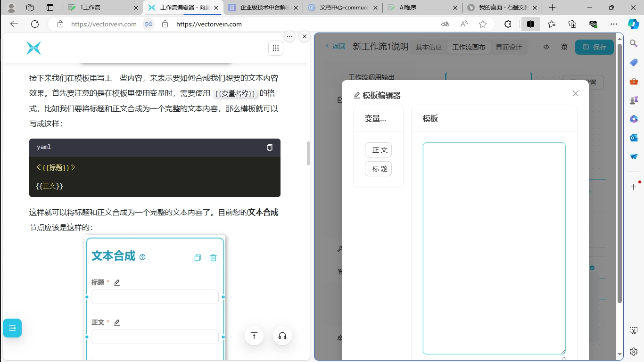Open Outlook in the Edge sidebar

click(634, 138)
